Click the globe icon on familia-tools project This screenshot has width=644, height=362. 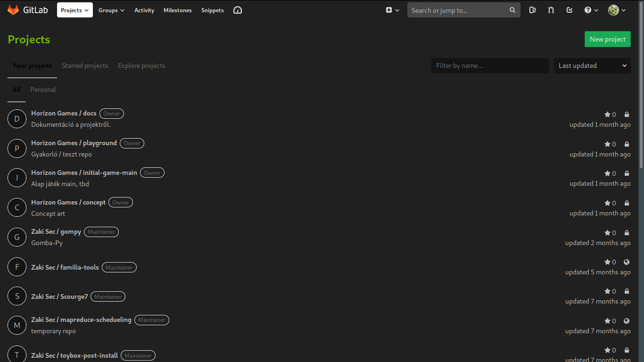[x=627, y=262]
